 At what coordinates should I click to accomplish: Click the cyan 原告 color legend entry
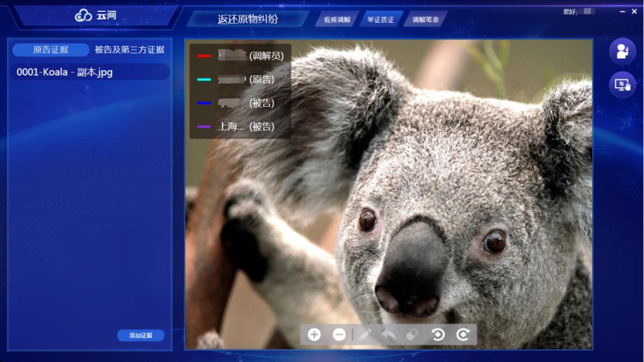pos(236,79)
